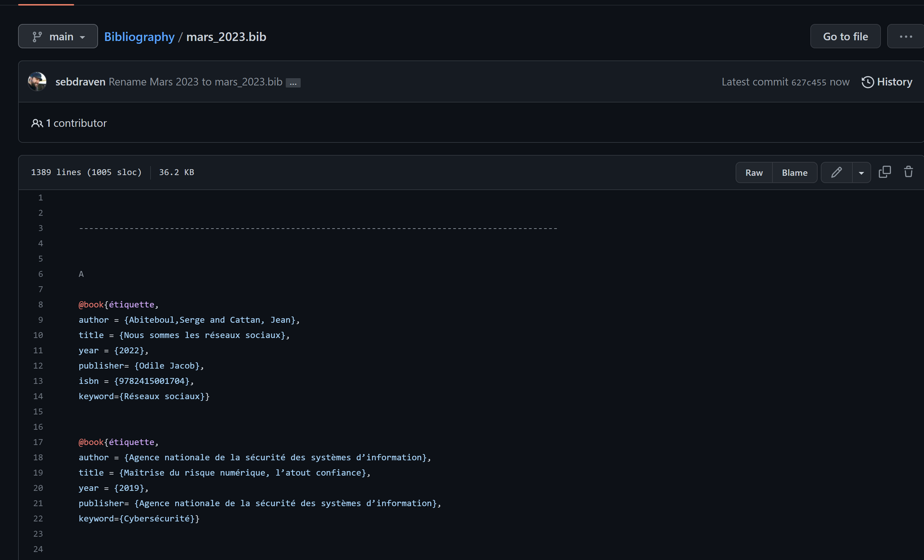924x560 pixels.
Task: Click the mars_2023.bib breadcrumb filename
Action: [226, 37]
